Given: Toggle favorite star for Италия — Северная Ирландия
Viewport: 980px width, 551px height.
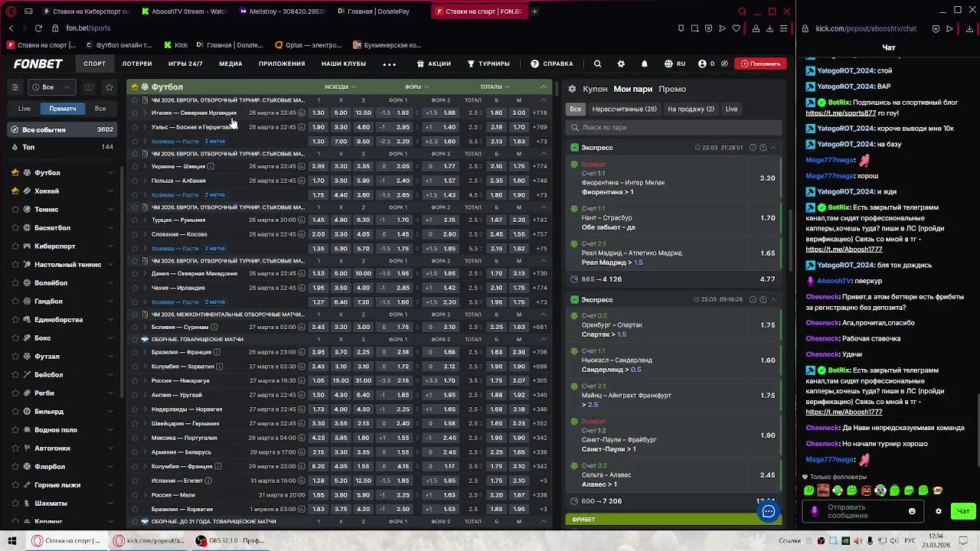Looking at the screenshot, I should coord(135,112).
